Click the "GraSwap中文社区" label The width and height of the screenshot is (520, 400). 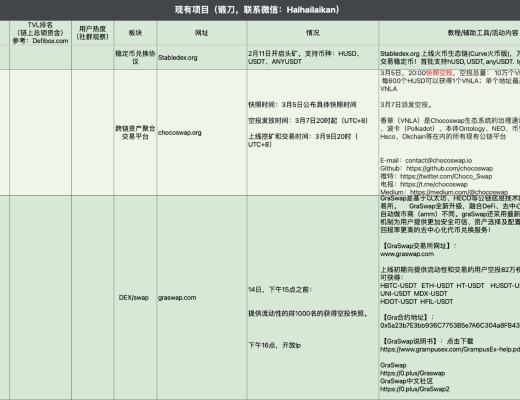[x=407, y=381]
